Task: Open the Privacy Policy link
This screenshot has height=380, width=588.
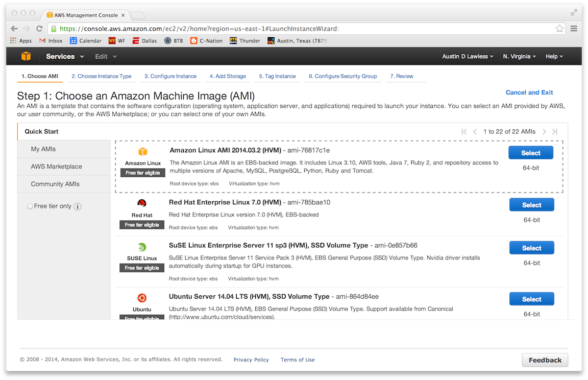Action: [251, 359]
